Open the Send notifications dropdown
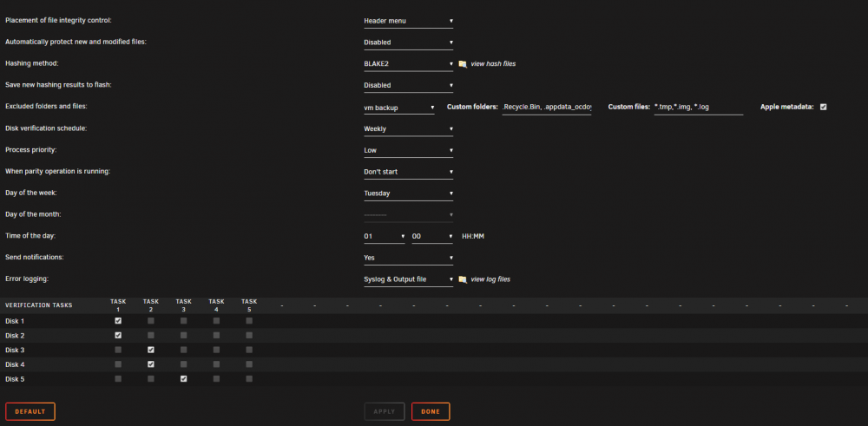The height and width of the screenshot is (426, 868). (408, 258)
